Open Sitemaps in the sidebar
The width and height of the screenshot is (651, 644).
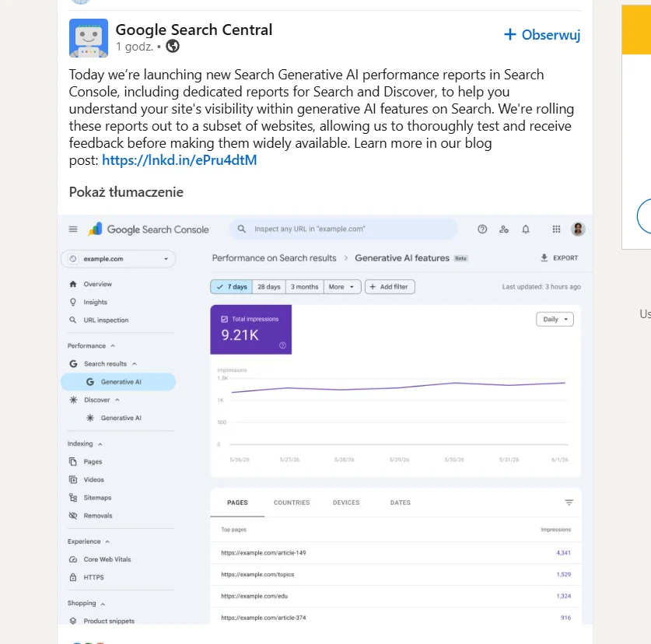(x=97, y=498)
